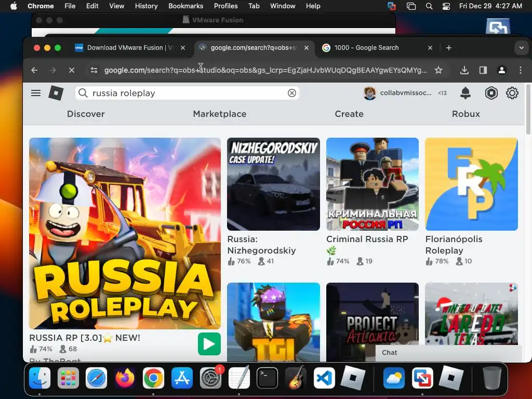Close the Download VMware Fusion tab
Viewport: 532px width, 399px height.
pyautogui.click(x=183, y=48)
